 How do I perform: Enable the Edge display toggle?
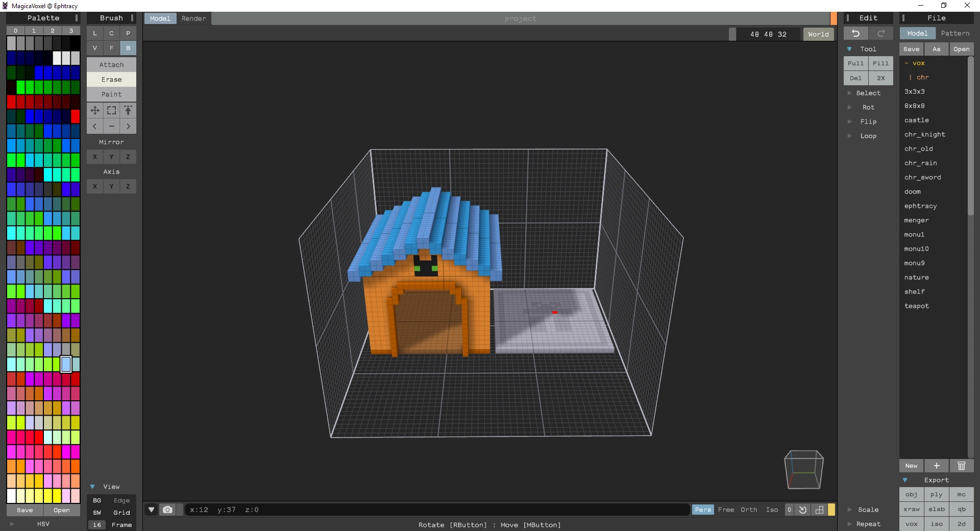tap(121, 500)
